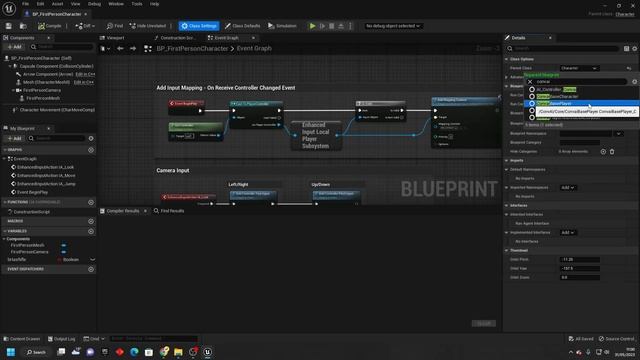Compile the blueprint
Viewport: 640px width, 360px height.
pyautogui.click(x=49, y=26)
